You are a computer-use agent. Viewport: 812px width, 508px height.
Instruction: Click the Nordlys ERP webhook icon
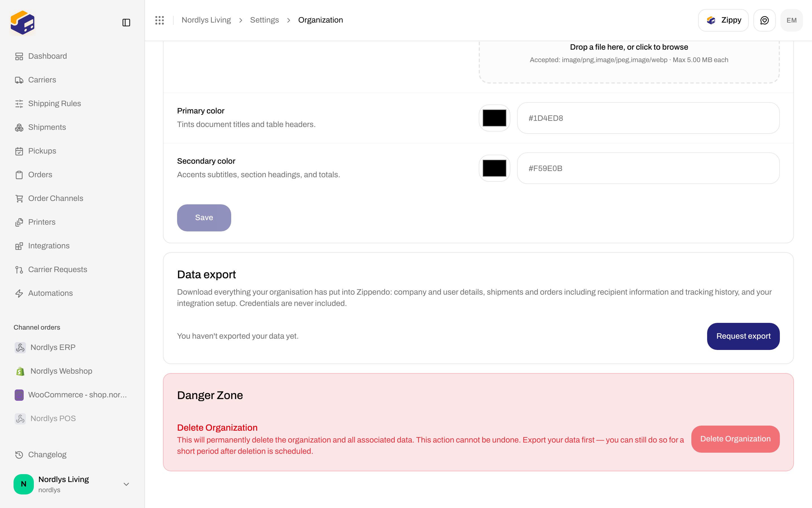[20, 347]
